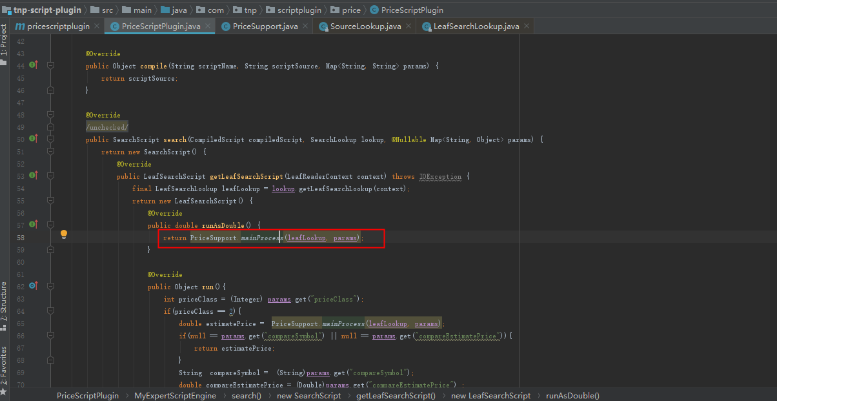Switch to the PriceSupport.java tab
Viewport: 868px width, 401px height.
click(265, 26)
